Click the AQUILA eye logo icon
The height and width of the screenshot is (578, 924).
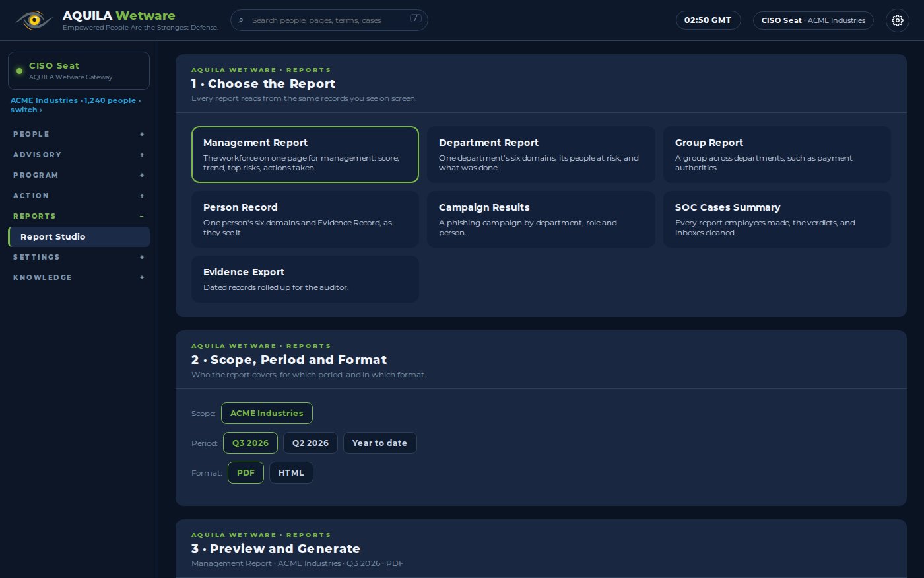pyautogui.click(x=34, y=20)
